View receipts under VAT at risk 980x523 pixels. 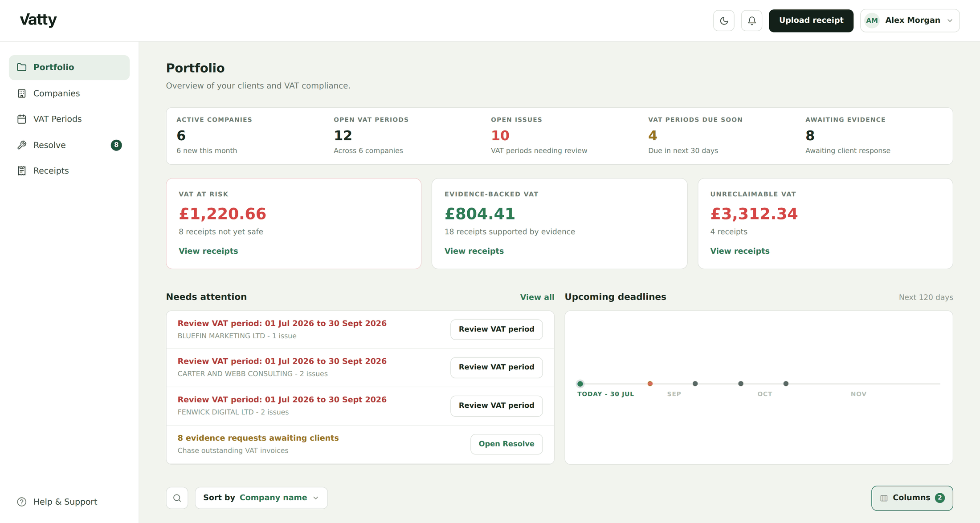tap(208, 251)
